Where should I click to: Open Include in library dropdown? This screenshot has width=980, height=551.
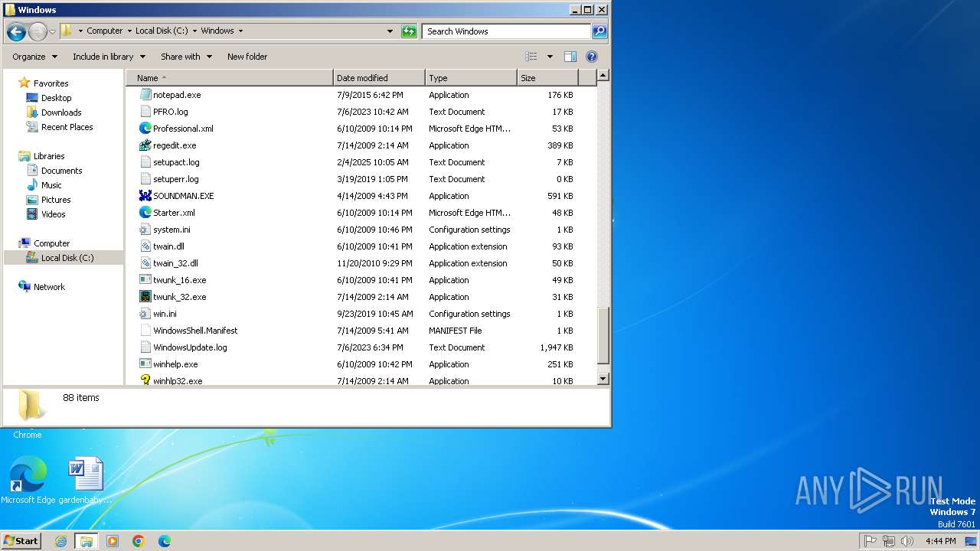click(109, 57)
